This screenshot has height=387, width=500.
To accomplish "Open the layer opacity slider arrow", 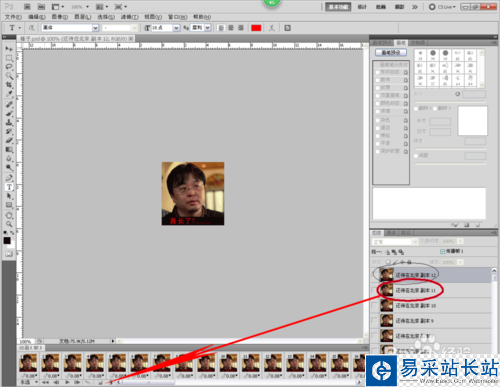I will tap(460, 241).
